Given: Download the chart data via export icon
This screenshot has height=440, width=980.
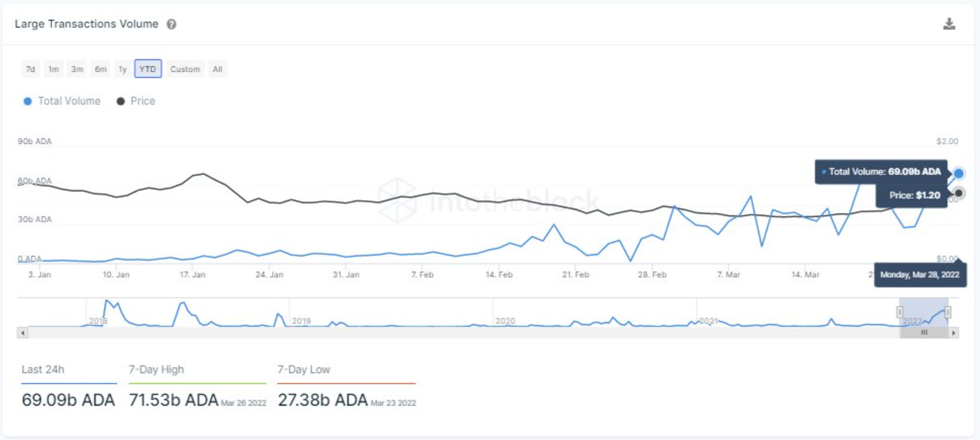Looking at the screenshot, I should [950, 24].
